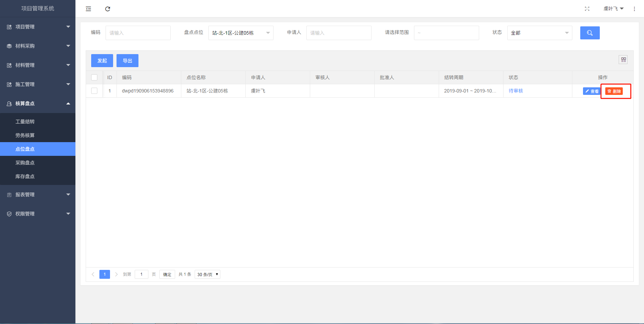Click the refresh page icon
This screenshot has height=324, width=644.
tap(108, 9)
